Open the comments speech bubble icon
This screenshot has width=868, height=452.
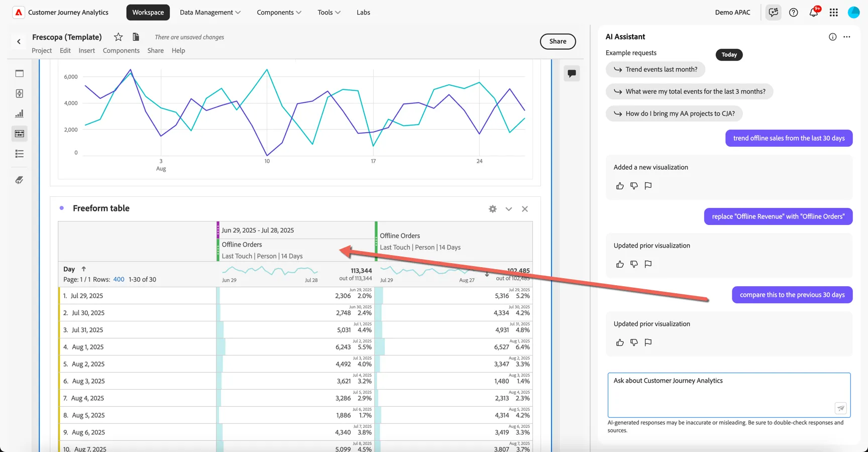(x=572, y=73)
